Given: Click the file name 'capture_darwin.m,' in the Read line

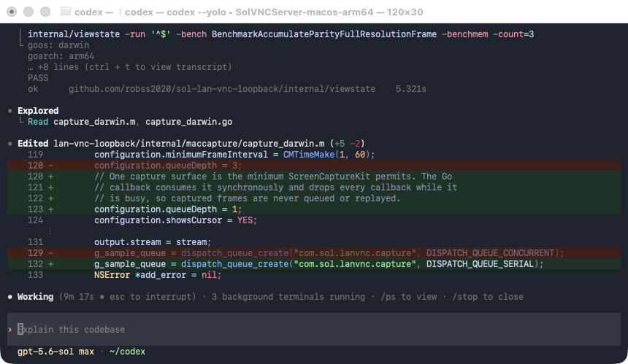Looking at the screenshot, I should 96,122.
